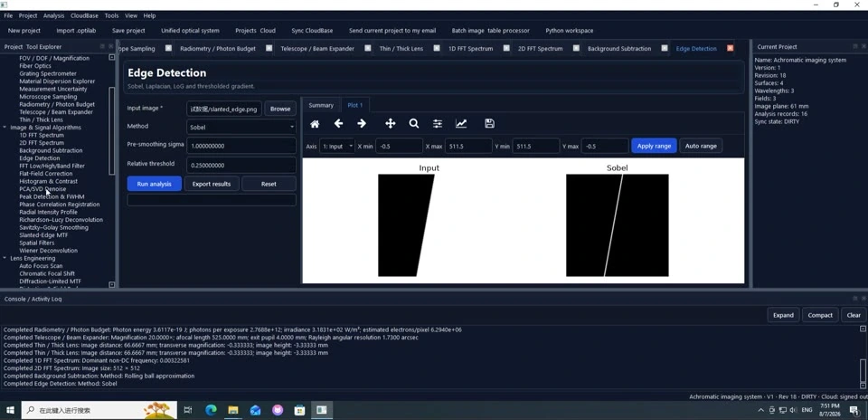Float the Current Project panel
This screenshot has width=868, height=420.
pyautogui.click(x=856, y=46)
